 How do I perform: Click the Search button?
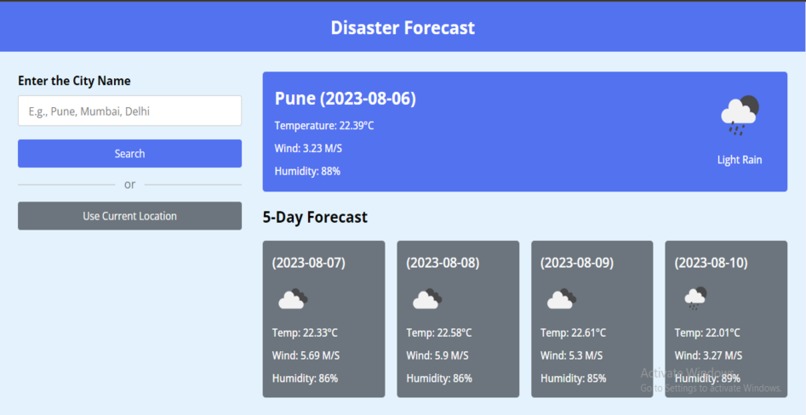click(130, 153)
